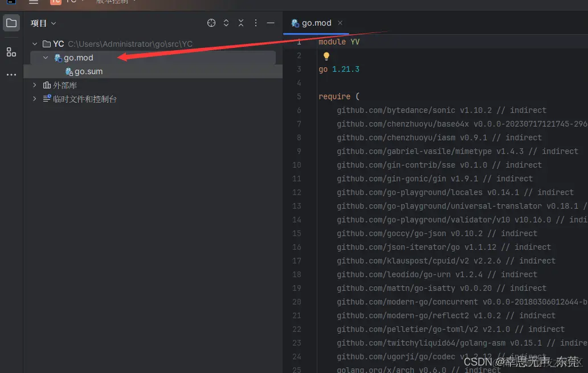Open the Structure tool window icon
This screenshot has width=588, height=373.
[11, 52]
